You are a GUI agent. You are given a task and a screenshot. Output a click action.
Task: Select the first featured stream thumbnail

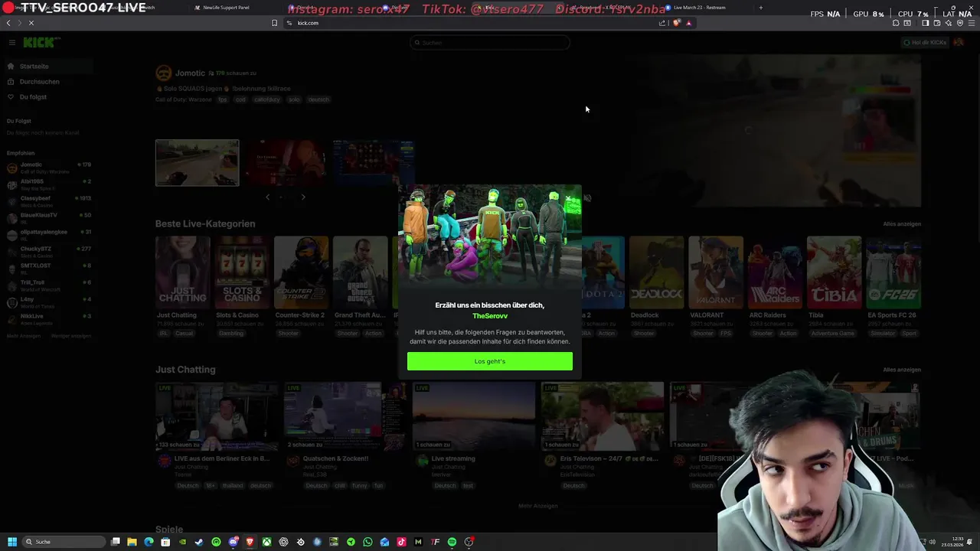pos(198,163)
